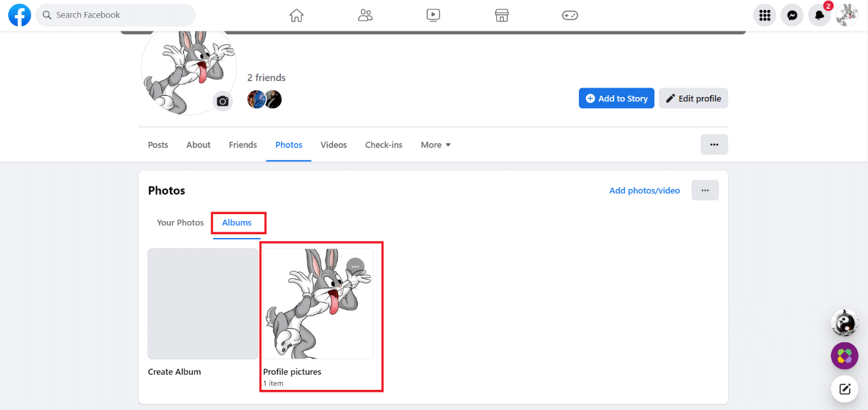868x410 pixels.
Task: Open the Friends icon in top navigation
Action: (365, 15)
